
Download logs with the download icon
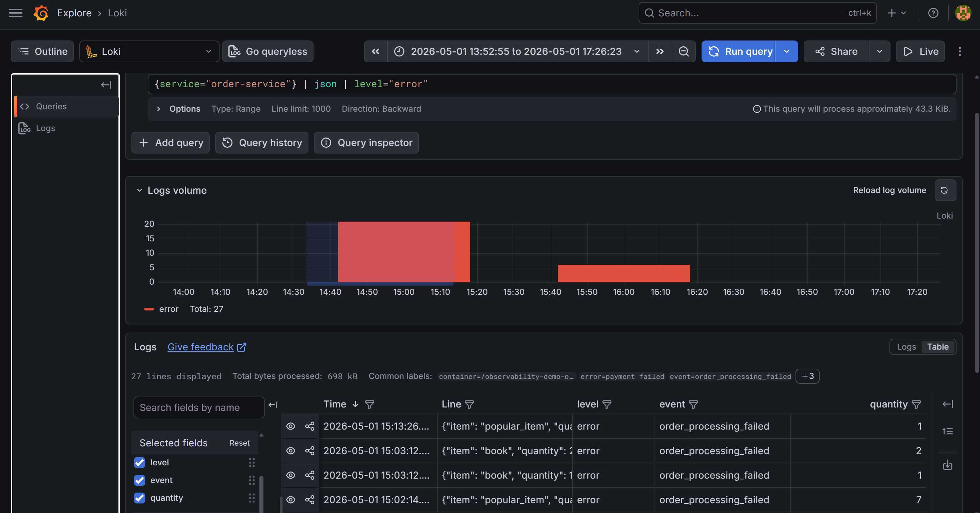click(947, 465)
